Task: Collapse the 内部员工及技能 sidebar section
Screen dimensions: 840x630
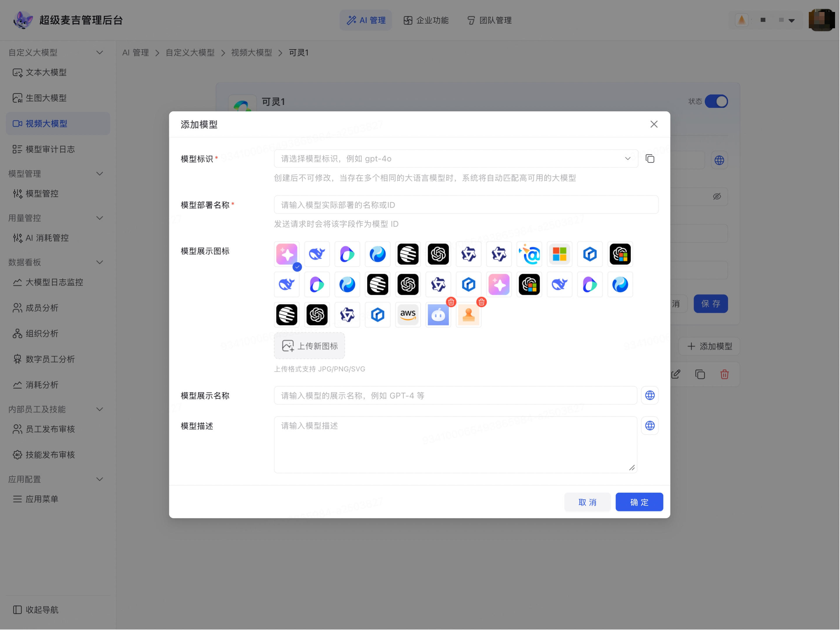Action: click(x=99, y=409)
